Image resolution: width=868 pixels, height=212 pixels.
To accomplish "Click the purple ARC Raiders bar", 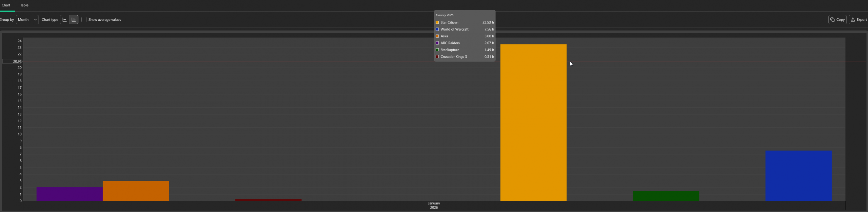I will click(x=70, y=194).
